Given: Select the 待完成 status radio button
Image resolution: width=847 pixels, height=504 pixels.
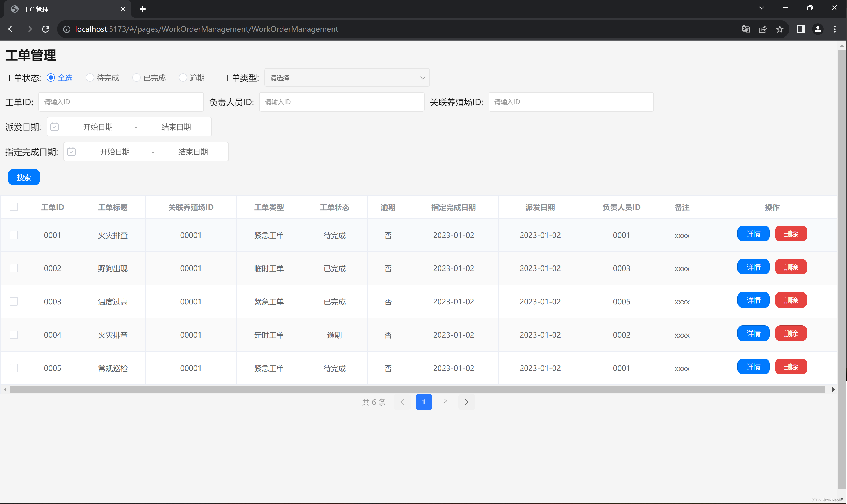Looking at the screenshot, I should click(x=90, y=78).
